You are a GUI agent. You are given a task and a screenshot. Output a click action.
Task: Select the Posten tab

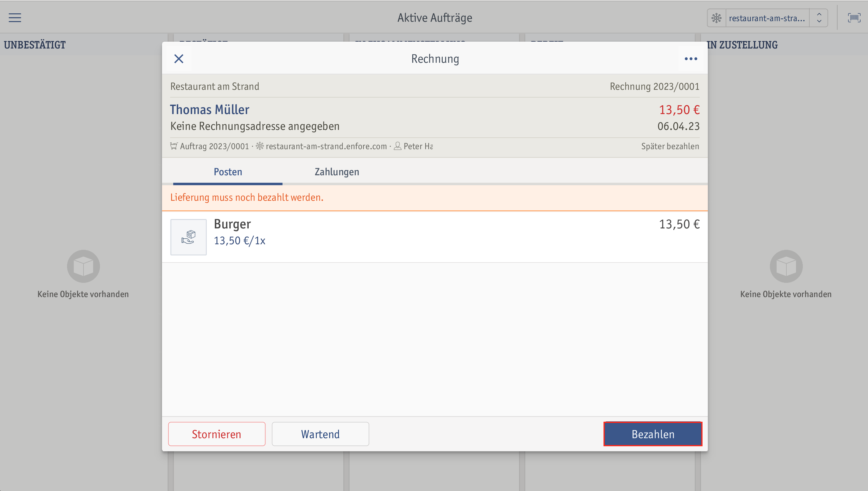pyautogui.click(x=228, y=171)
